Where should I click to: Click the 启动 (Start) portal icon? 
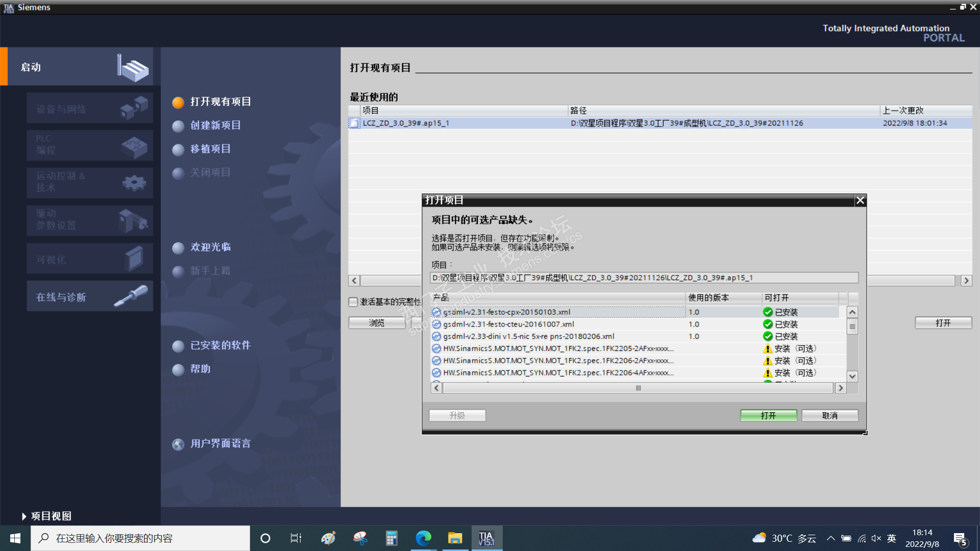click(134, 68)
